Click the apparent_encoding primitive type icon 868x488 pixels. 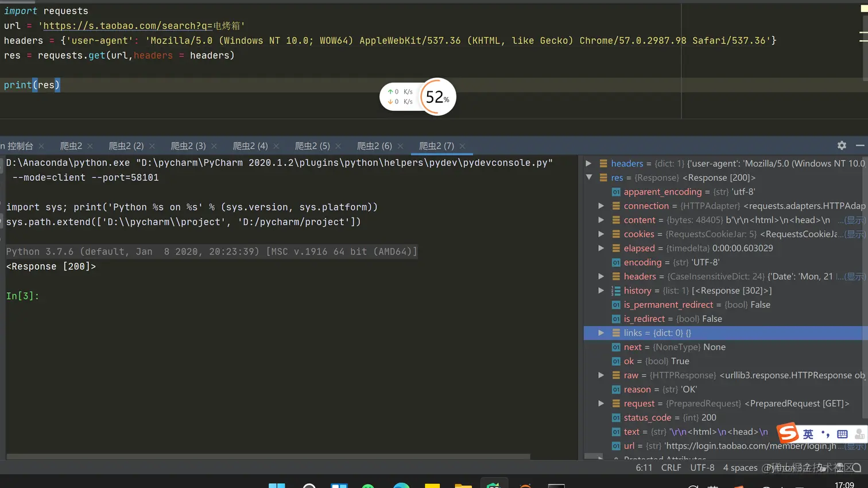(616, 192)
